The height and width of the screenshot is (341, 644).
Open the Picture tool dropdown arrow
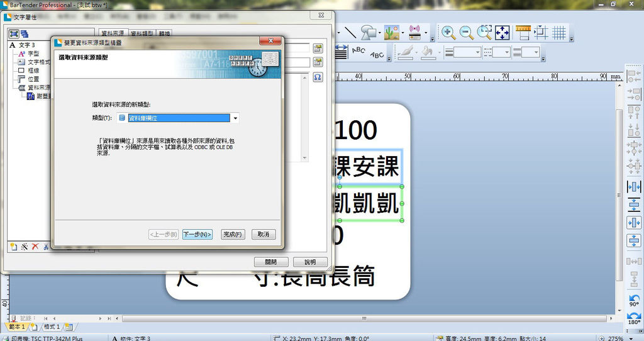402,33
